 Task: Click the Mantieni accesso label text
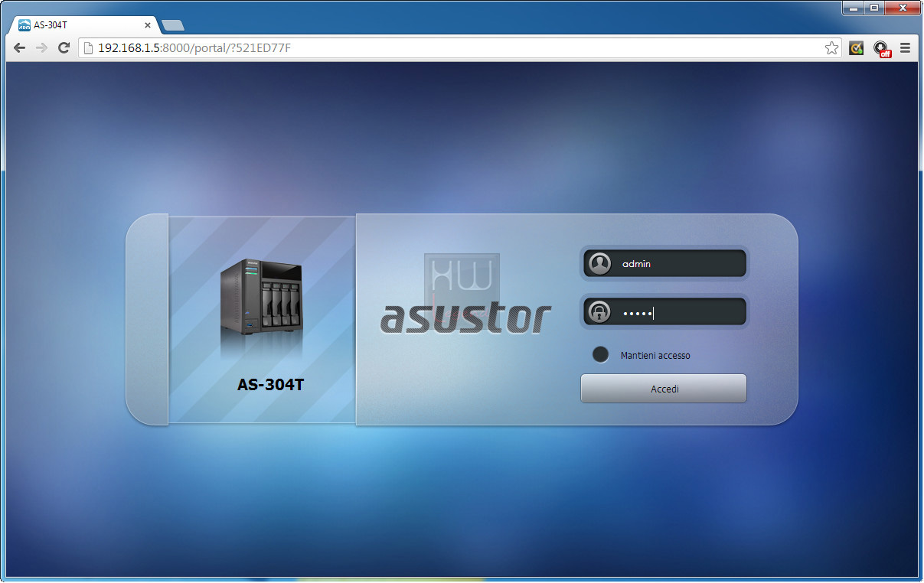655,356
